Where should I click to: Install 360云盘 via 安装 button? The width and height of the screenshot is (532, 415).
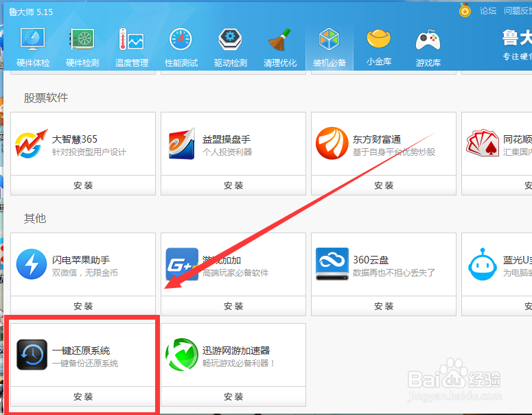point(384,306)
